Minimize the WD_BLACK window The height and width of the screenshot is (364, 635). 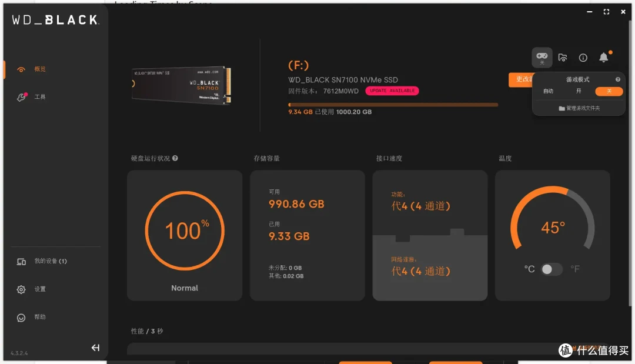pos(590,12)
